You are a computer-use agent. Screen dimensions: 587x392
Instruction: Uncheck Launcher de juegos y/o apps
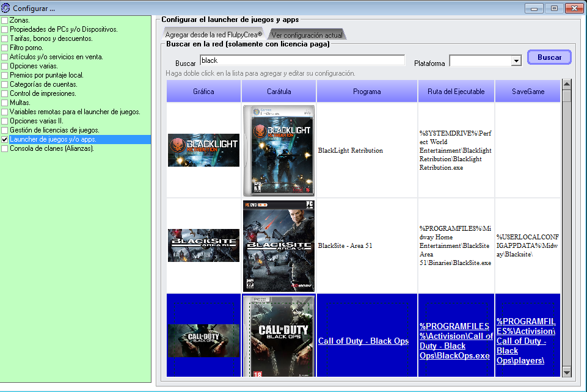[4, 139]
